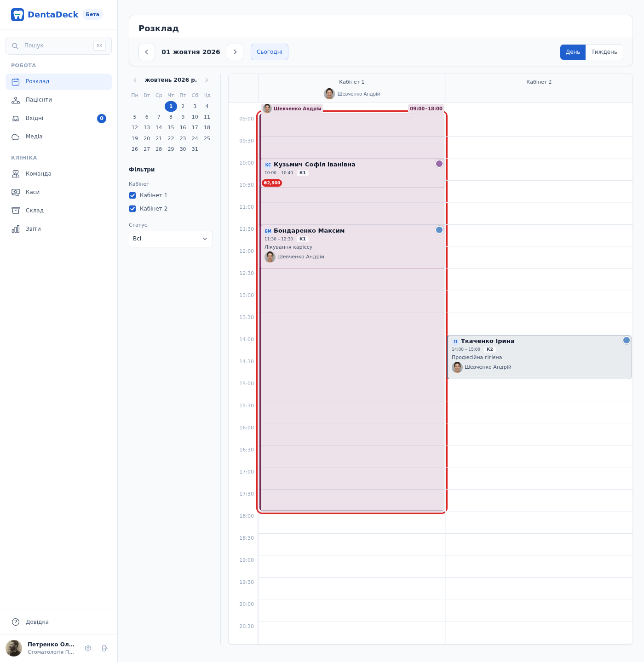The height and width of the screenshot is (662, 644).
Task: Open Звіти in the sidebar
Action: (x=58, y=229)
